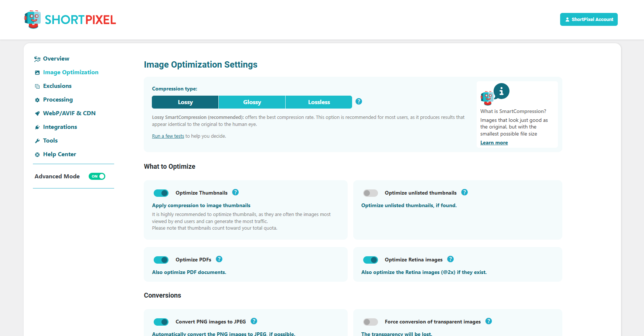Image resolution: width=644 pixels, height=336 pixels.
Task: Disable the Optimize Retina images toggle
Action: pyautogui.click(x=371, y=260)
